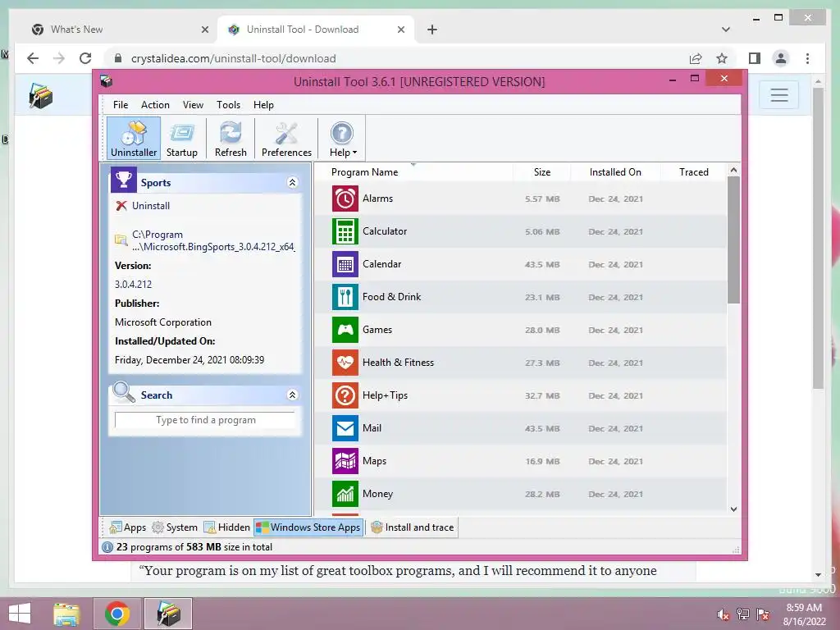Click the crystalidea.com address bar URL

pyautogui.click(x=234, y=58)
